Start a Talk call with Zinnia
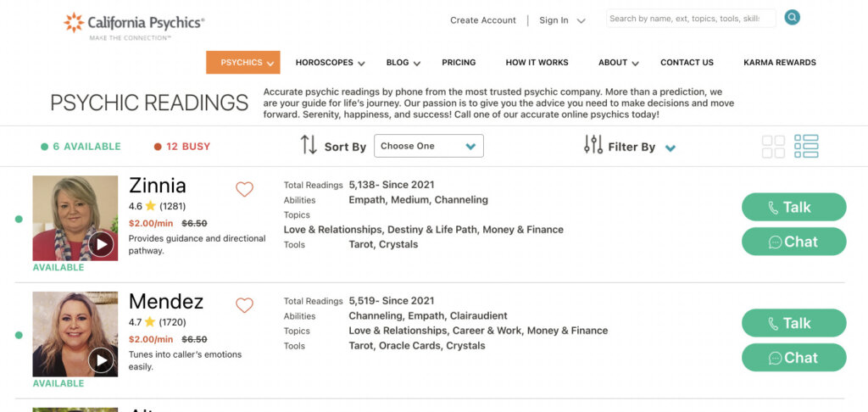This screenshot has width=868, height=412. pos(793,207)
